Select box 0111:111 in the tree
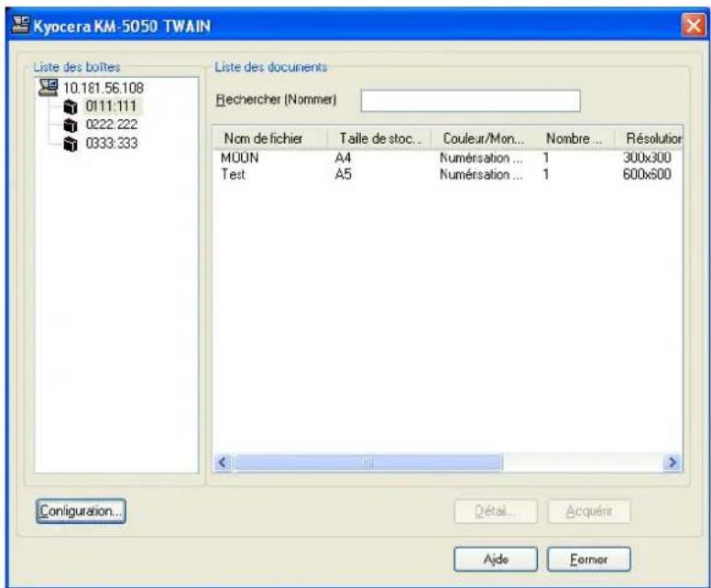Viewport: 711px width, 588px height. click(x=111, y=106)
